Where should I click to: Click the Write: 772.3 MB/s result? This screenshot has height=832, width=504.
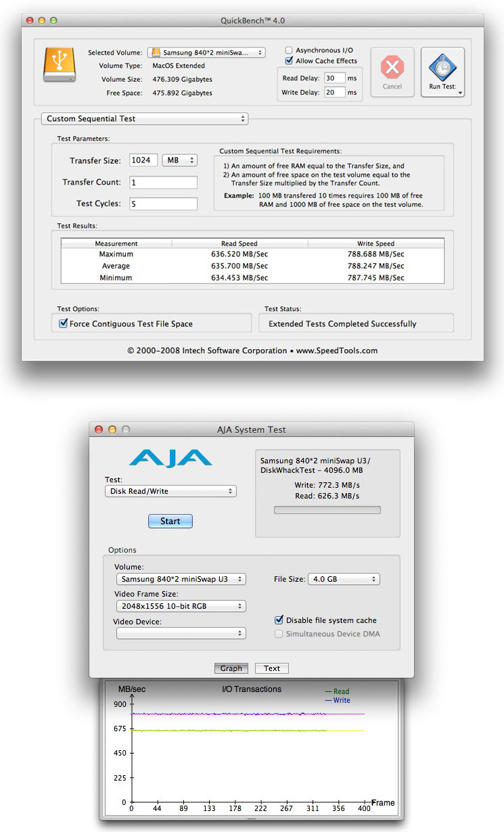(327, 485)
